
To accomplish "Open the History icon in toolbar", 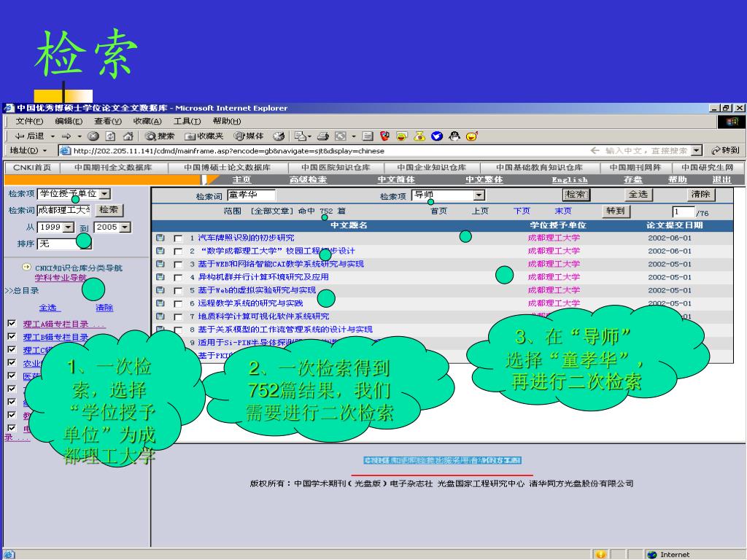I will pos(279,136).
